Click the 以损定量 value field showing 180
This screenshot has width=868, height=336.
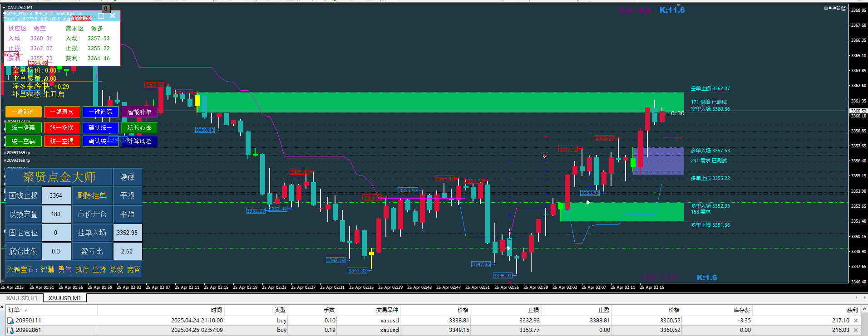(x=56, y=214)
